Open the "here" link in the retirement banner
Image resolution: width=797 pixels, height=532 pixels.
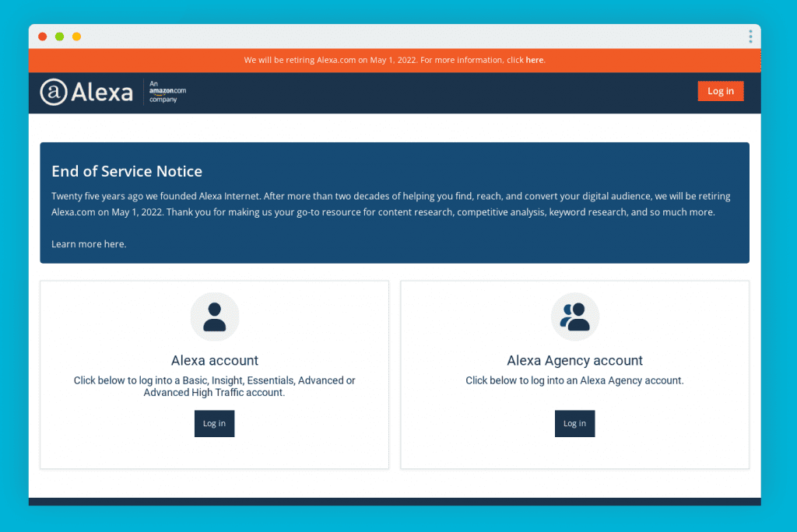coord(535,60)
